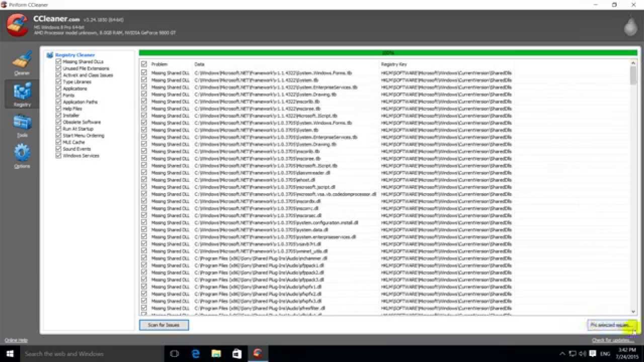This screenshot has width=644, height=362.
Task: Click the green 100% progress bar
Action: click(x=388, y=53)
